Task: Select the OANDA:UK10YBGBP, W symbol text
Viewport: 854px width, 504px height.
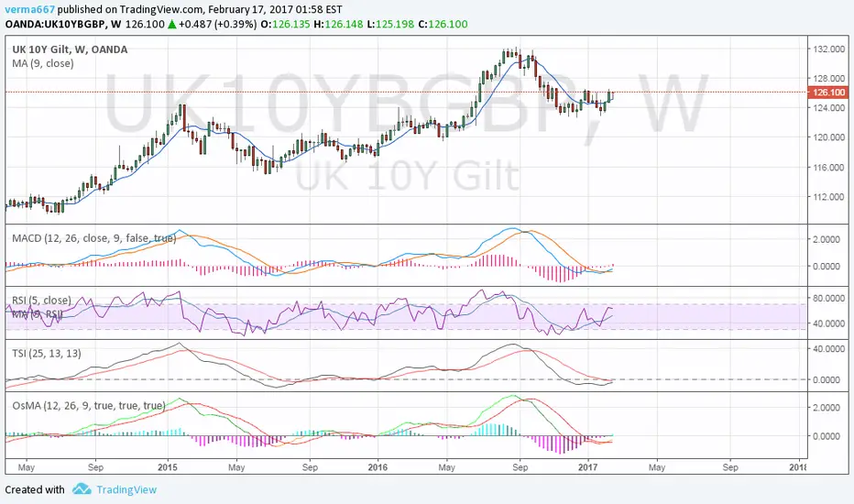Action: (x=63, y=24)
